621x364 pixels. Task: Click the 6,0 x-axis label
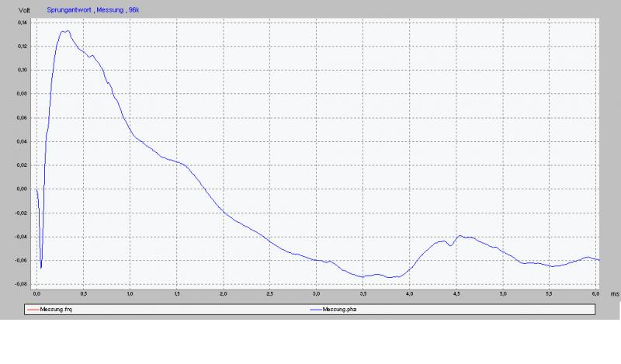click(x=595, y=294)
